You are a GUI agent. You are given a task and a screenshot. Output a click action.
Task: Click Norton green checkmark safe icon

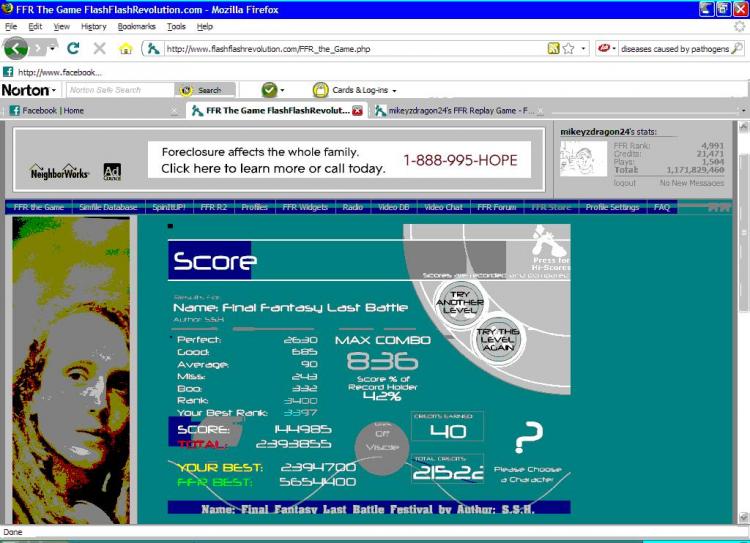tap(269, 89)
